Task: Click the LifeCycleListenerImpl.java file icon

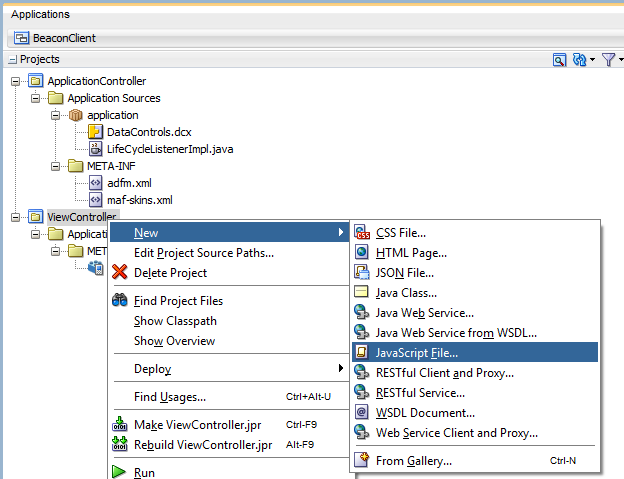Action: click(95, 149)
